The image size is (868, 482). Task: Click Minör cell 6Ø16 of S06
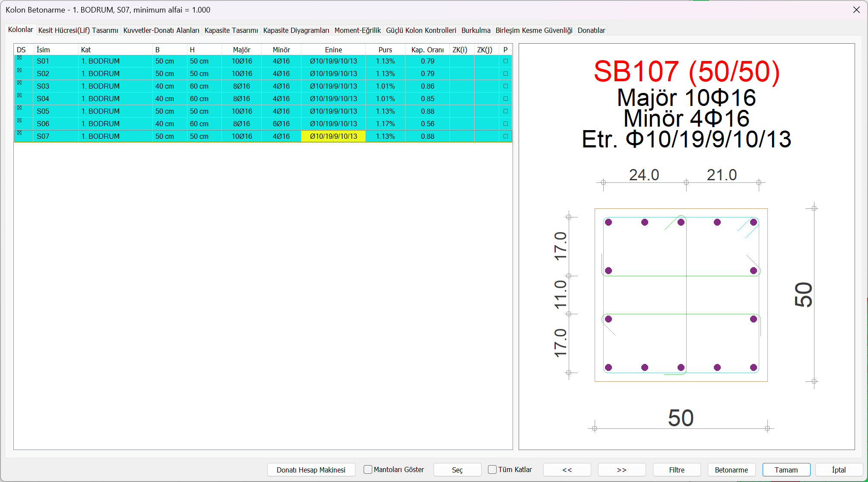[281, 124]
